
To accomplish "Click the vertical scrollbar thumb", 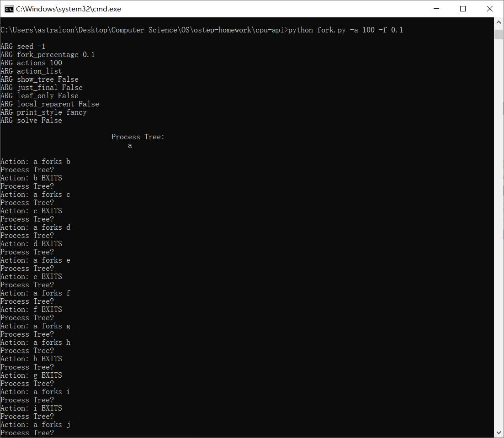I will (x=499, y=34).
